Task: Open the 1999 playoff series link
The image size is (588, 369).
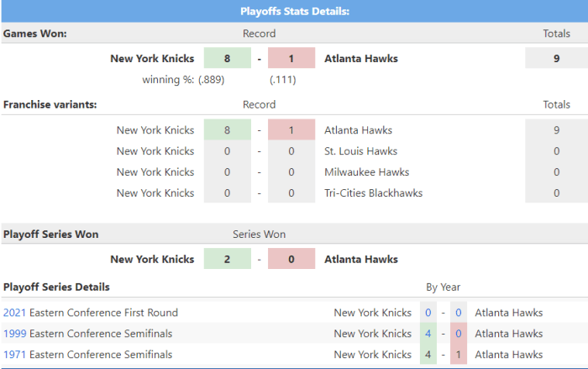Action: [14, 334]
